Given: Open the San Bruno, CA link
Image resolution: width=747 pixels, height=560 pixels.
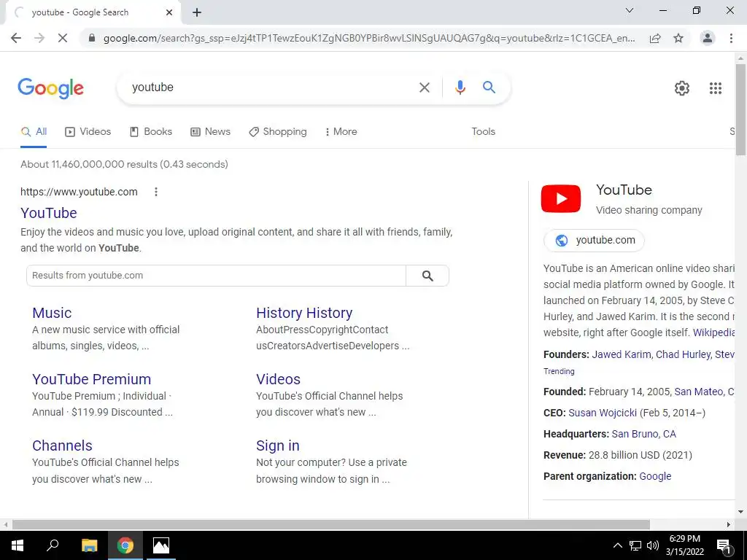Looking at the screenshot, I should coord(643,435).
